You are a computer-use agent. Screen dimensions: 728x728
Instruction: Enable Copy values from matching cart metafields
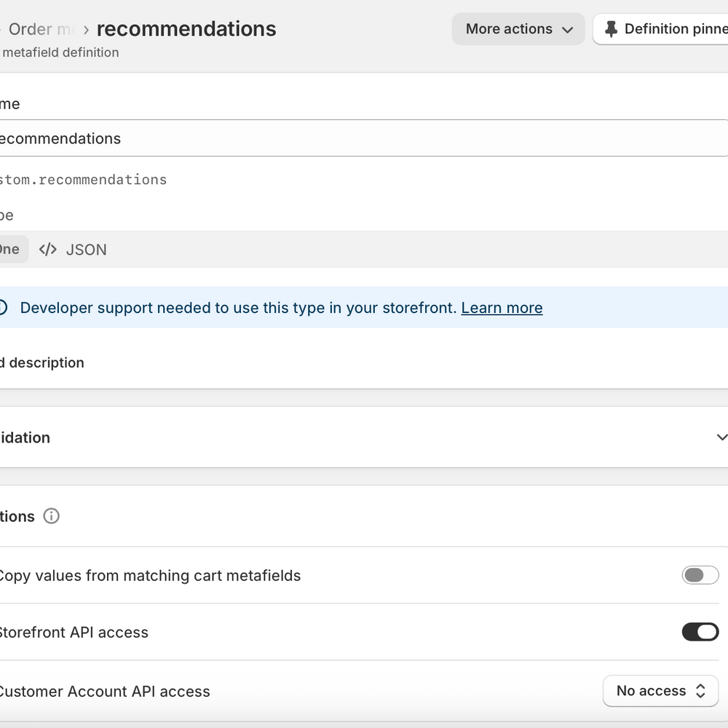700,575
